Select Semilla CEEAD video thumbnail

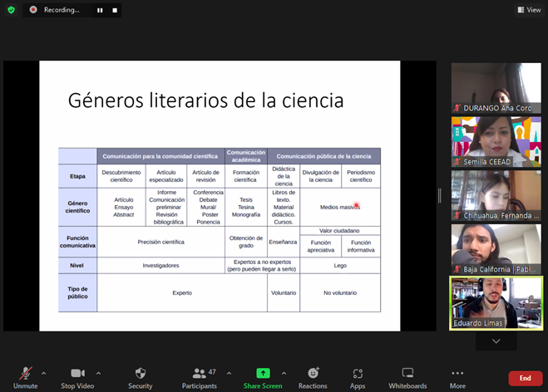point(496,142)
